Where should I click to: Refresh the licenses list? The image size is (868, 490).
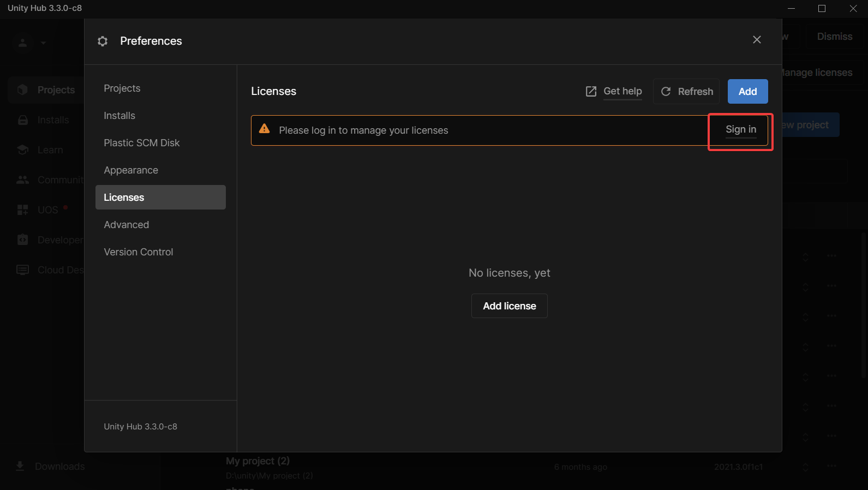click(686, 92)
